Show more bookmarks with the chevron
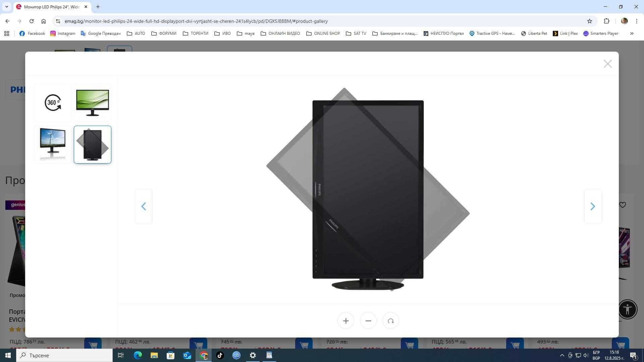 click(x=632, y=34)
